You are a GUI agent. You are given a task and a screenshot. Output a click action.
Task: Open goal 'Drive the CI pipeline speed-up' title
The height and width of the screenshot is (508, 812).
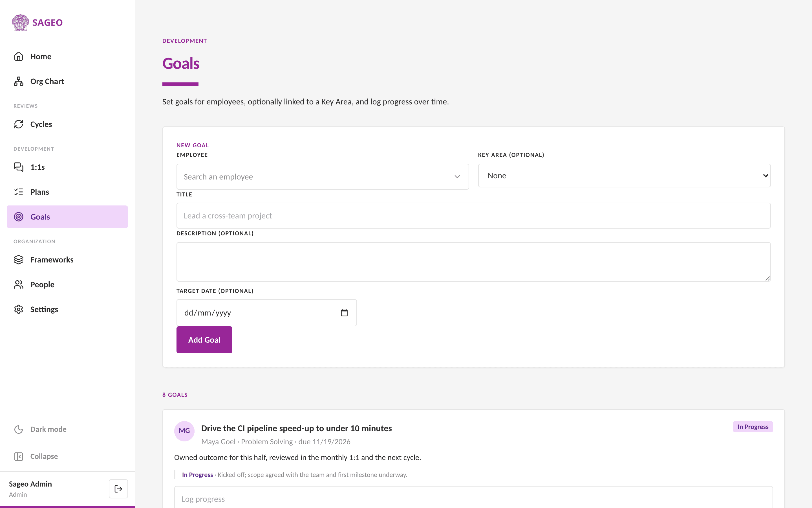coord(296,428)
